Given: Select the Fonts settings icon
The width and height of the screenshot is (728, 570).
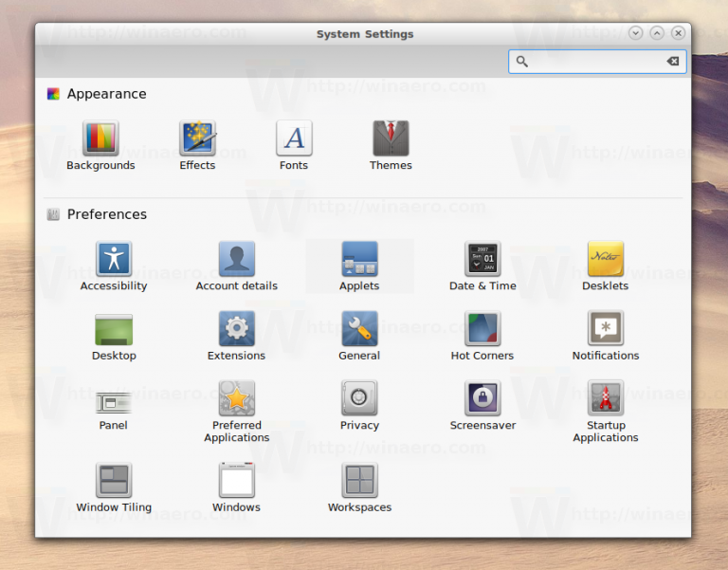Looking at the screenshot, I should point(294,139).
